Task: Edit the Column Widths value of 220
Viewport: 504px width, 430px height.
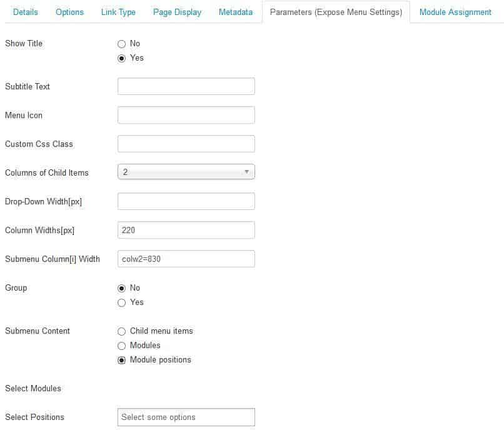Action: tap(186, 230)
